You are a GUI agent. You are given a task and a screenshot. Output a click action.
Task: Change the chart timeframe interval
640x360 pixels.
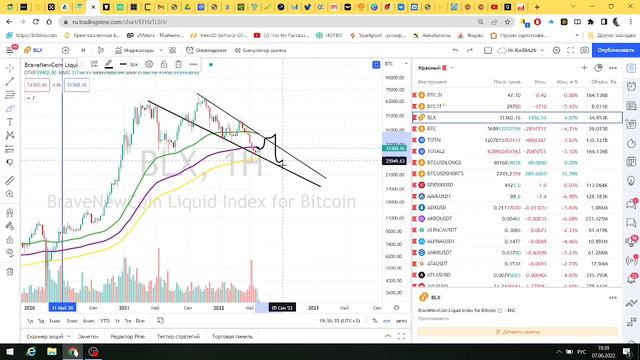tap(83, 50)
